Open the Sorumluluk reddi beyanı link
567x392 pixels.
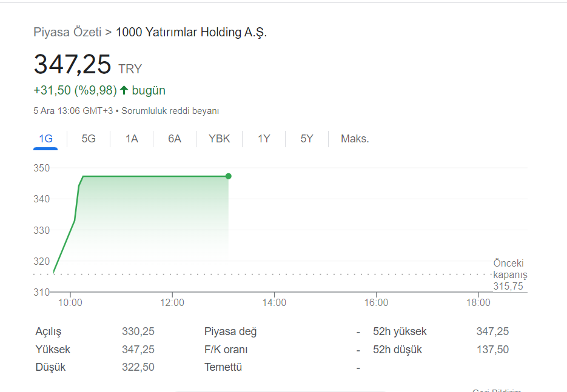pos(170,111)
